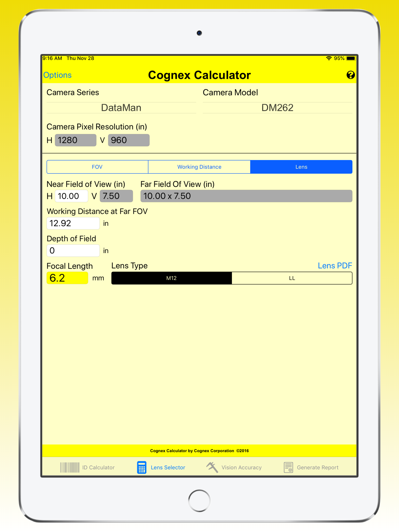Open the Options menu
Image resolution: width=399 pixels, height=532 pixels.
click(x=57, y=75)
